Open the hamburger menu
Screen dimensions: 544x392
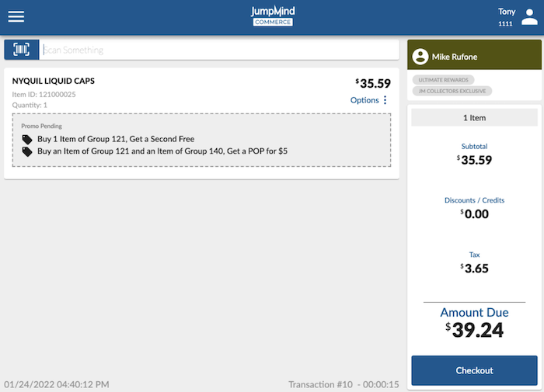(16, 16)
